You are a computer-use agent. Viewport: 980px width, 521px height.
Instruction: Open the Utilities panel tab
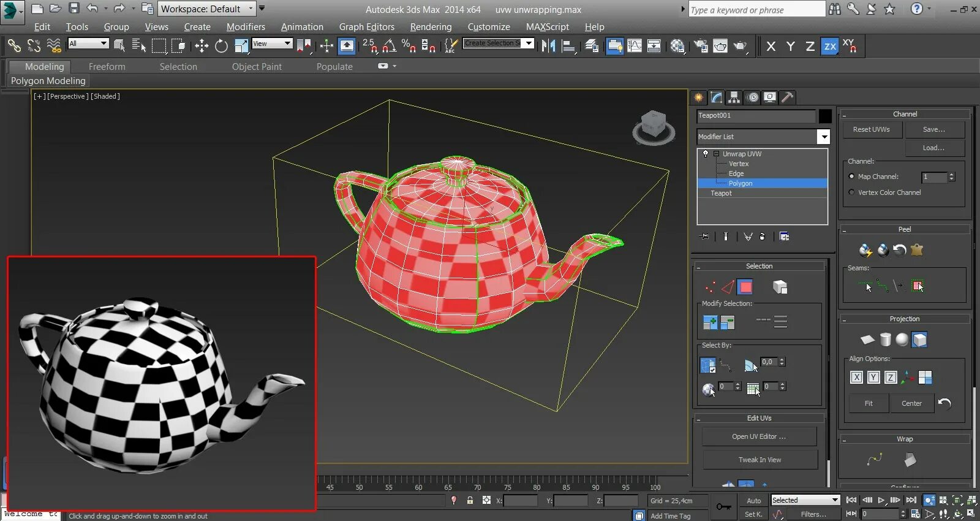[788, 97]
